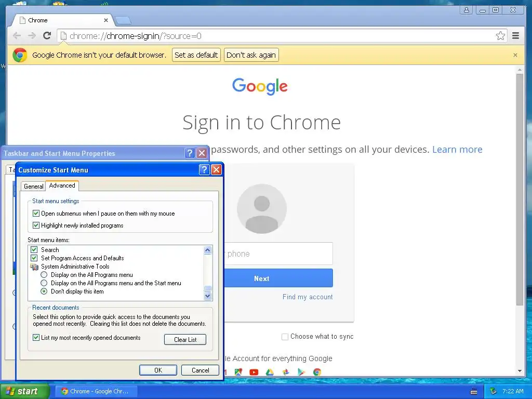
Task: Check Choose what to sync
Action: [285, 337]
